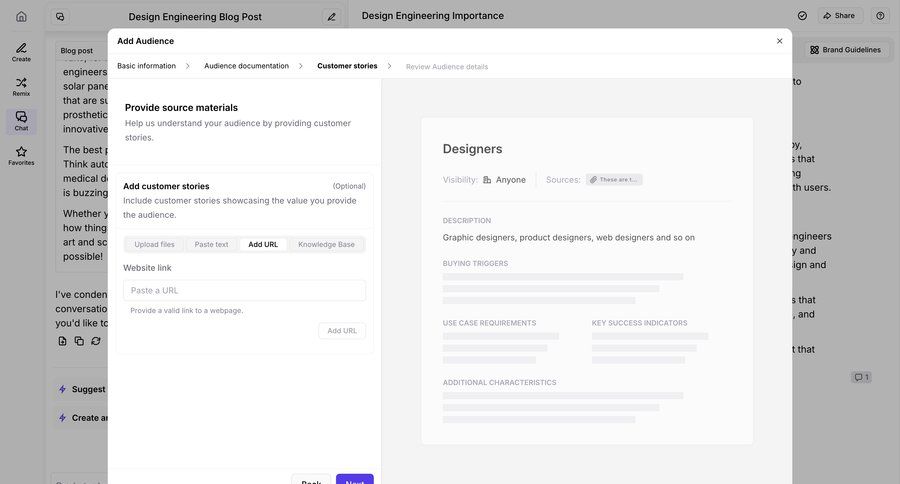Click the chat history icon beside document title
Screen dimensions: 900x484
click(x=60, y=17)
